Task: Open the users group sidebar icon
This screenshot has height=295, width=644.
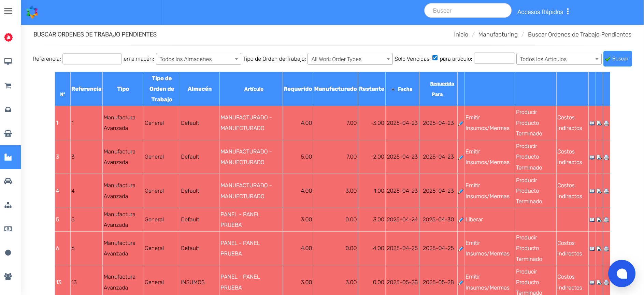Action: (8, 277)
